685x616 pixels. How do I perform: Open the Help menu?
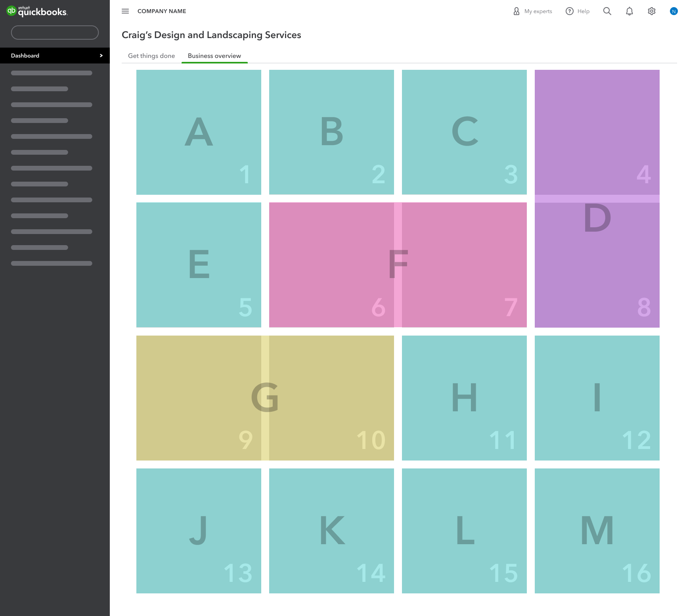point(578,11)
